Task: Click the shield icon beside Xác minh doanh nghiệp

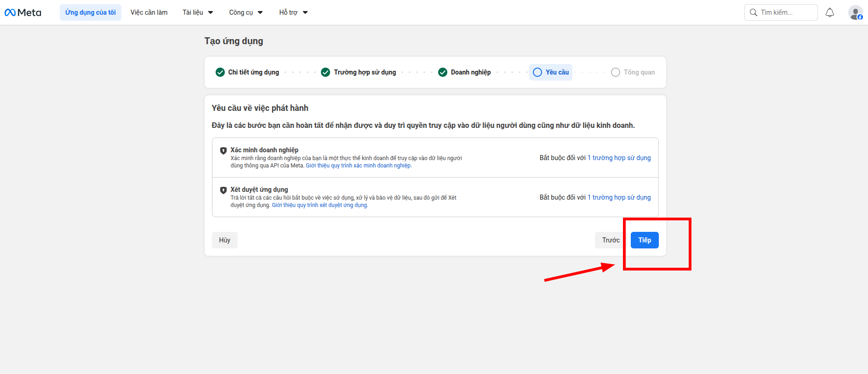Action: [223, 150]
